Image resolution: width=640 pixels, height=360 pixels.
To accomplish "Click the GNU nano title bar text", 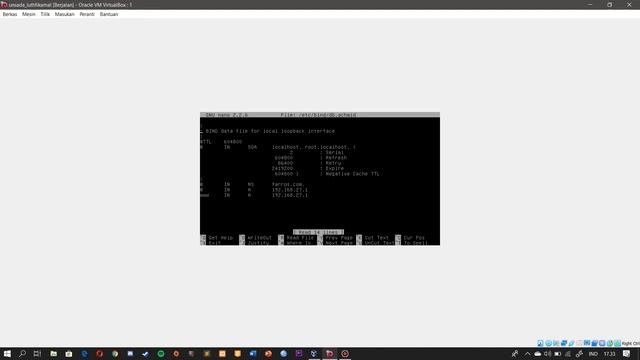I will [x=227, y=115].
